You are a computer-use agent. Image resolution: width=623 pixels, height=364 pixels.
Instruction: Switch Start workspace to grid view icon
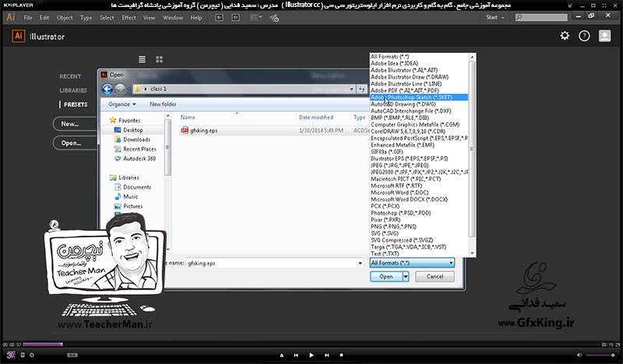click(x=160, y=59)
